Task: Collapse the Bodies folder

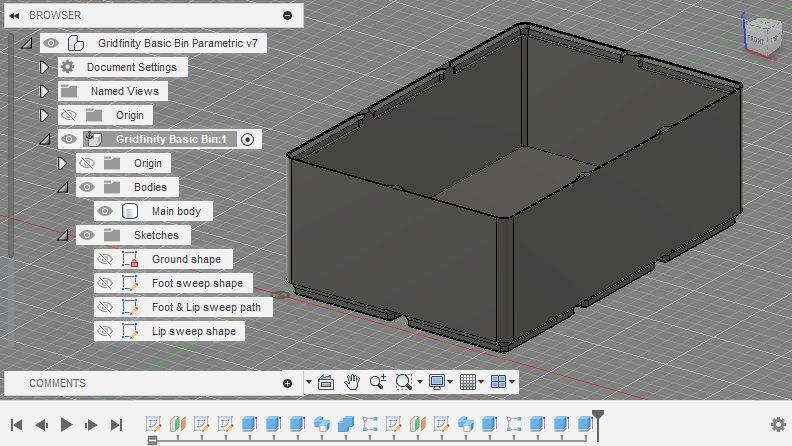Action: coord(63,188)
